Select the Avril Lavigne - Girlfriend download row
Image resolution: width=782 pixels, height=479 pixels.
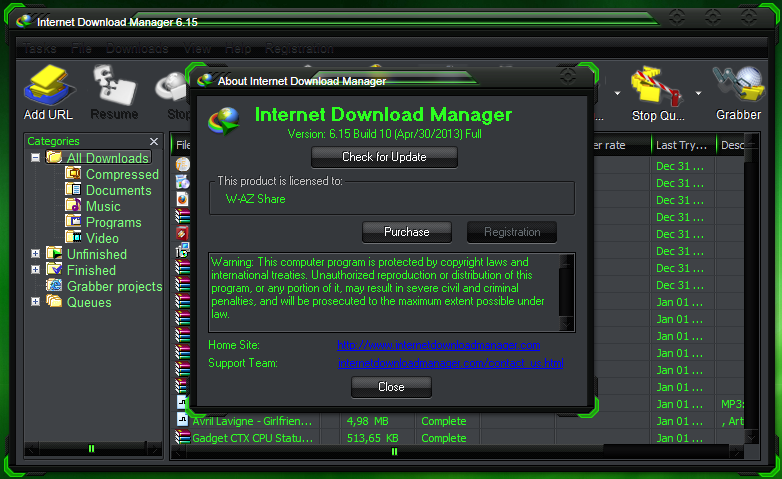(459, 421)
